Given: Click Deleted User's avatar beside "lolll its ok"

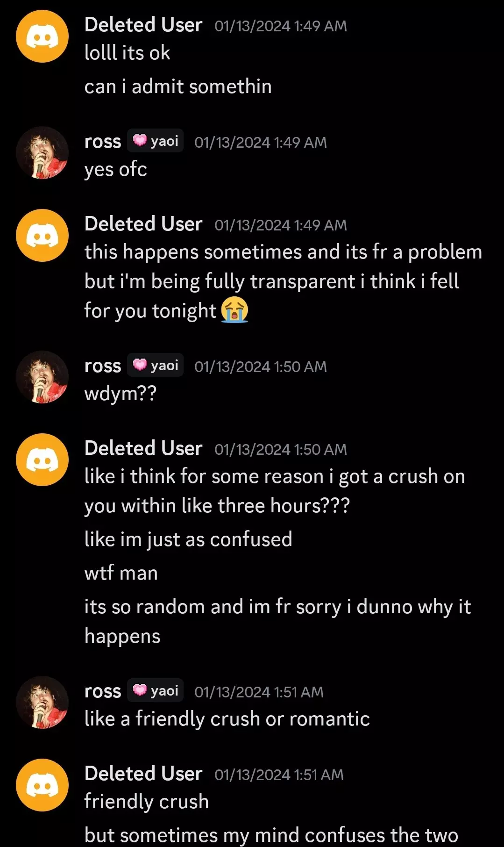Looking at the screenshot, I should 42,36.
